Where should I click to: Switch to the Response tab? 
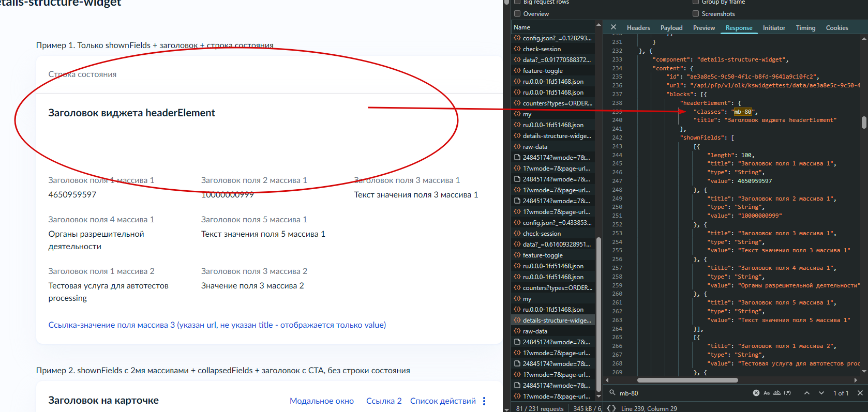(x=739, y=28)
